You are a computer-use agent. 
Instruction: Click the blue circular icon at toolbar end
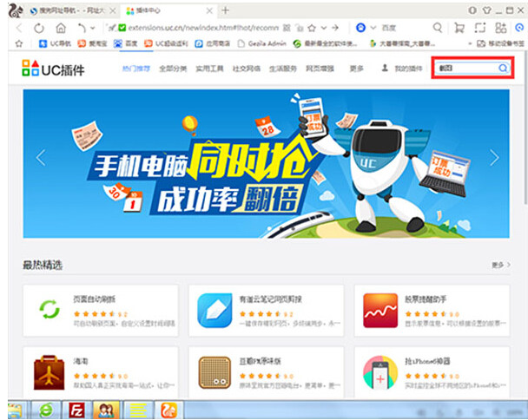(519, 28)
